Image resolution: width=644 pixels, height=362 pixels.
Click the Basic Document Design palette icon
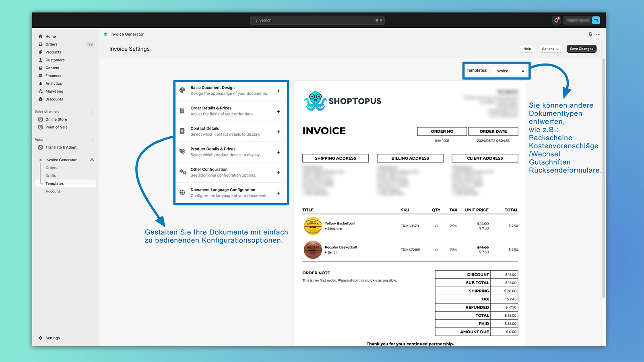182,90
